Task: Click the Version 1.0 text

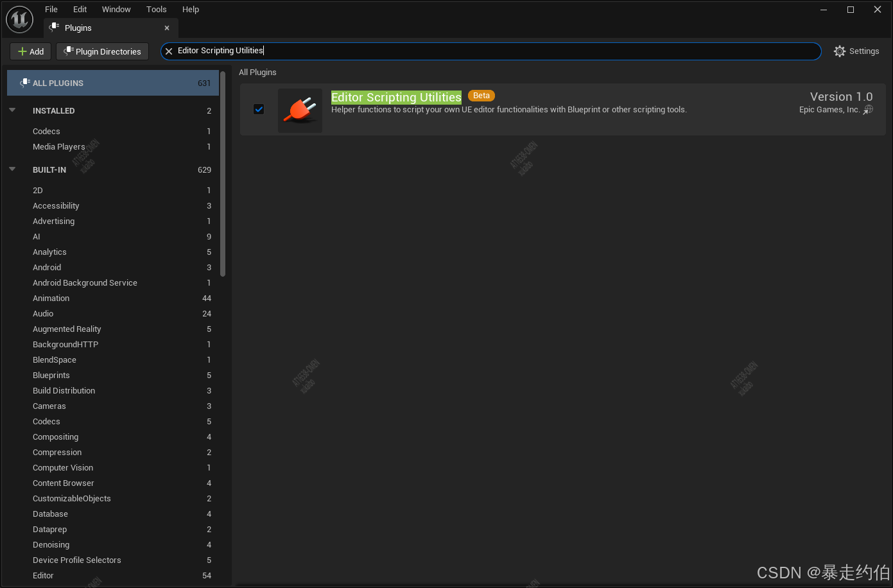Action: tap(841, 96)
